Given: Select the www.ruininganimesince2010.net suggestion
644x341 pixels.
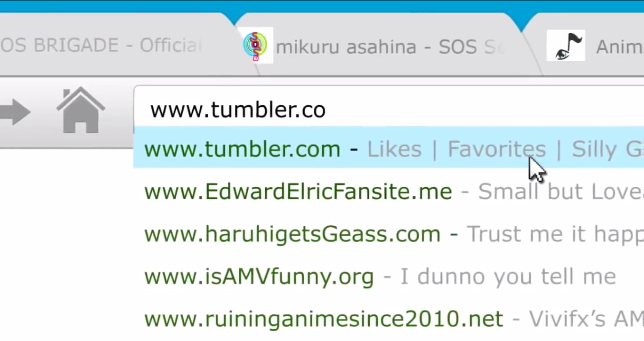Looking at the screenshot, I should (x=323, y=319).
